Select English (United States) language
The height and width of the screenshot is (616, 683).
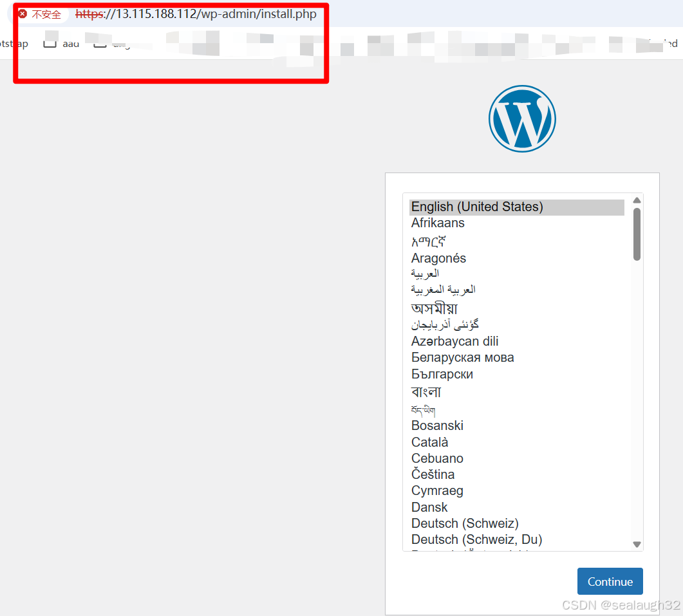pyautogui.click(x=517, y=207)
